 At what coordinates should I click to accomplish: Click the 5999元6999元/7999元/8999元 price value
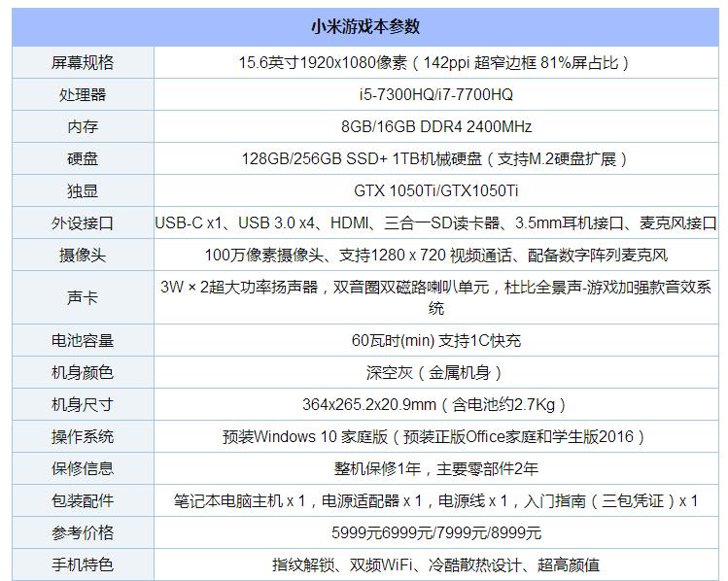436,532
